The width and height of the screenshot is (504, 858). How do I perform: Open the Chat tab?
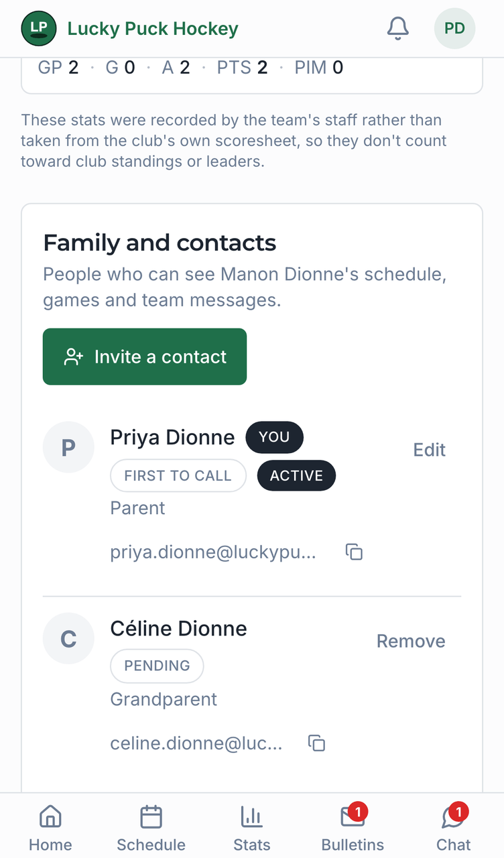pos(454,828)
